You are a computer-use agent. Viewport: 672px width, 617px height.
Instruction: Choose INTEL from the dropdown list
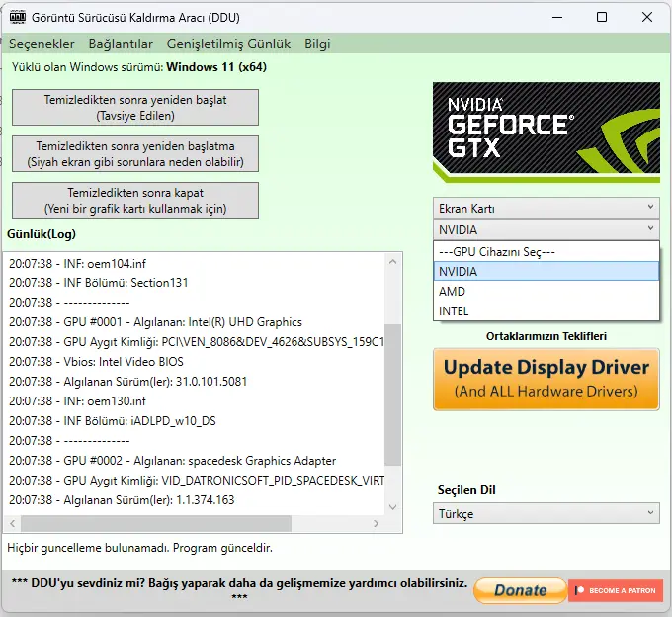tap(546, 310)
